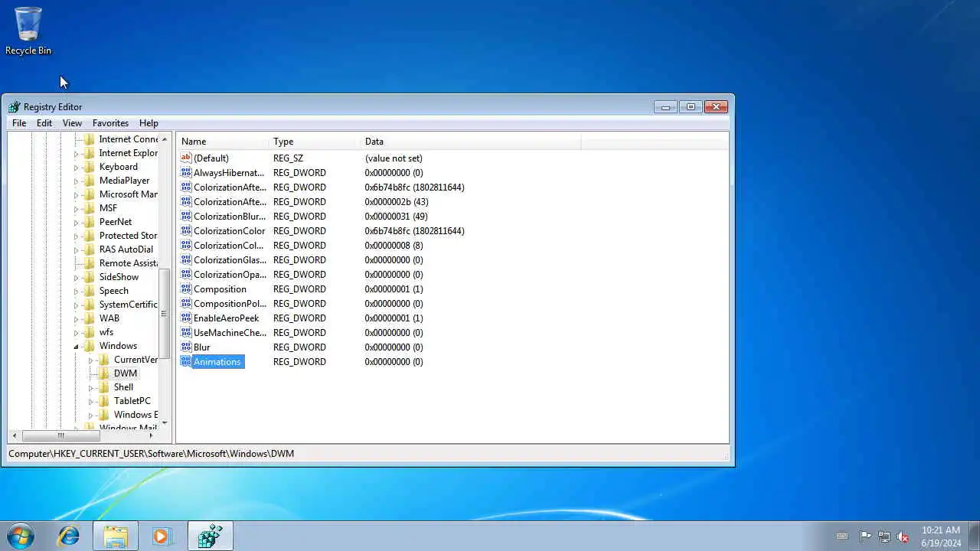The width and height of the screenshot is (980, 551).
Task: Click the tree horizontal scroll left arrow
Action: (x=15, y=435)
